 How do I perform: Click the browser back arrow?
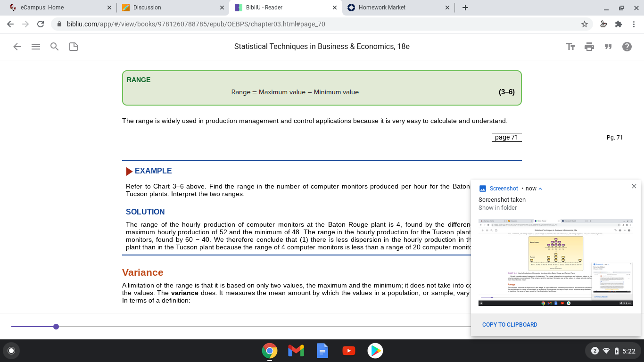10,24
